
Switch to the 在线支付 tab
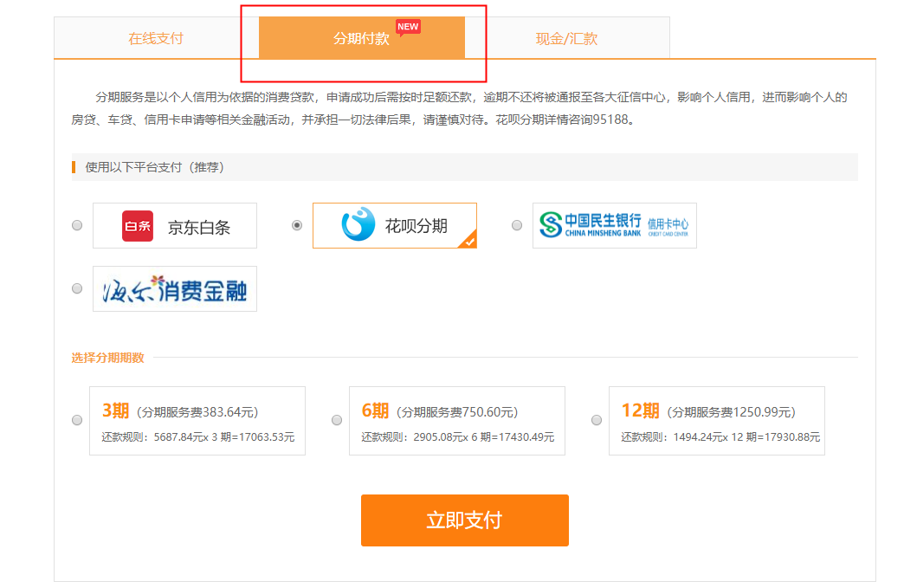[154, 38]
